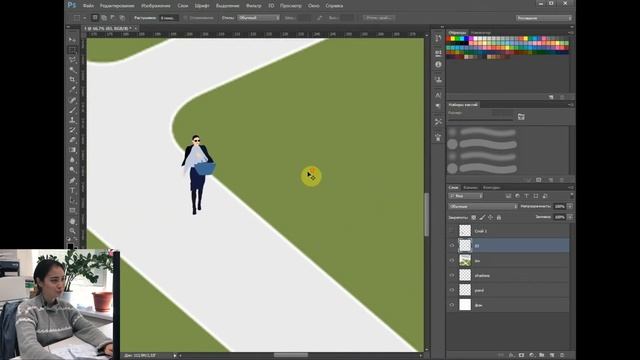Viewport: 640px width, 360px height.
Task: Pick the yellow swatch in Swatches panel
Action: [453, 39]
